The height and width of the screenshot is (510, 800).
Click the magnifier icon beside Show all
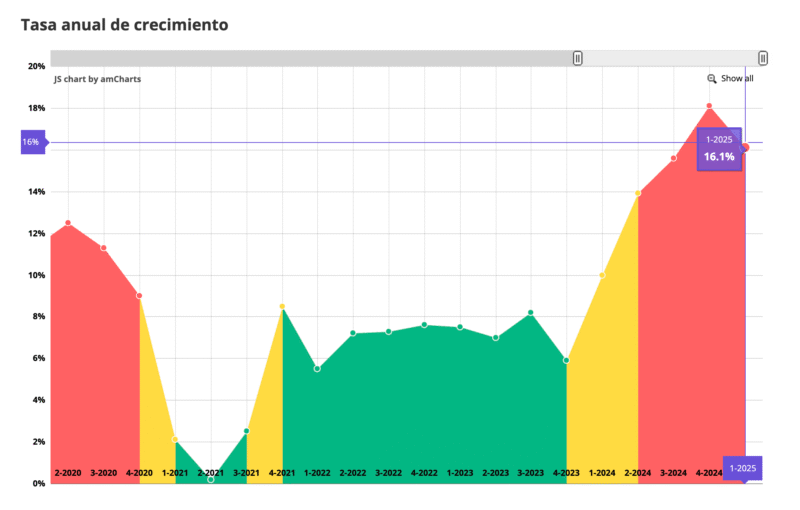(712, 79)
